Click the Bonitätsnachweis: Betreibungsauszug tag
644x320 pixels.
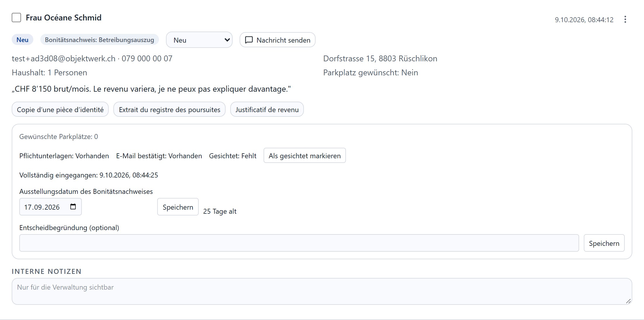(99, 40)
